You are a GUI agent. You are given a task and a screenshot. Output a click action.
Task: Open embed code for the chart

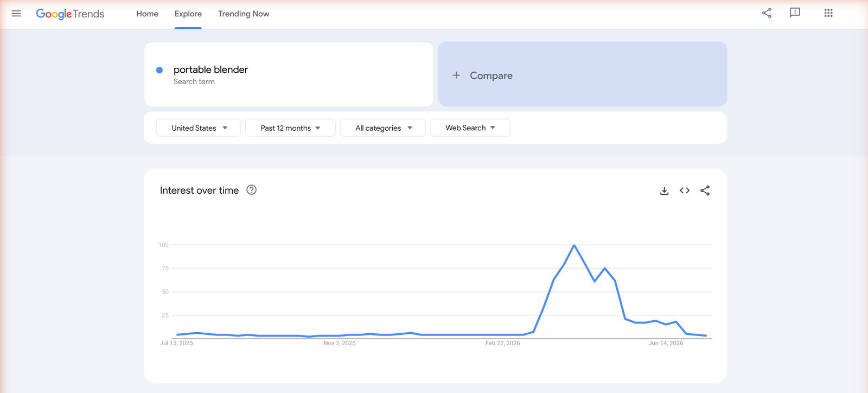coord(685,191)
